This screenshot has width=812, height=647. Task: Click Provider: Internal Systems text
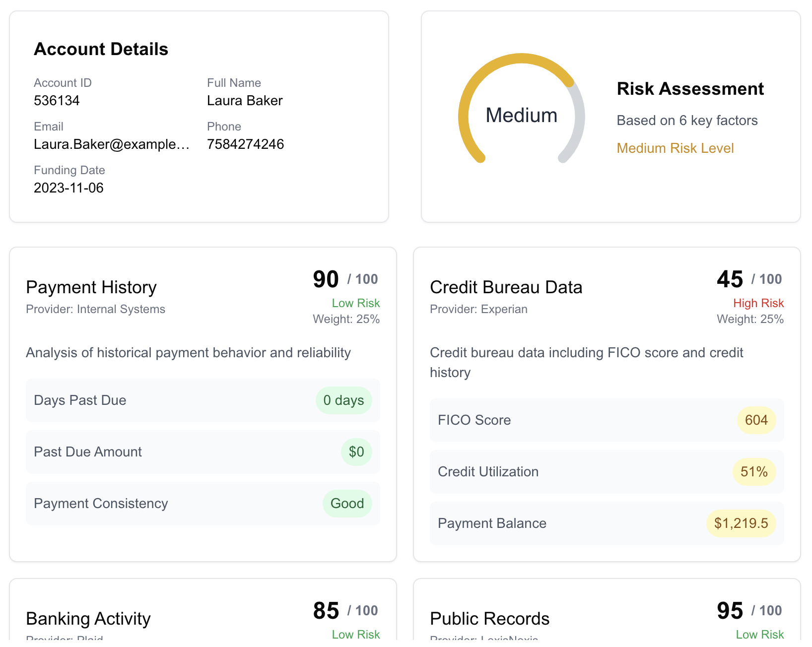95,309
